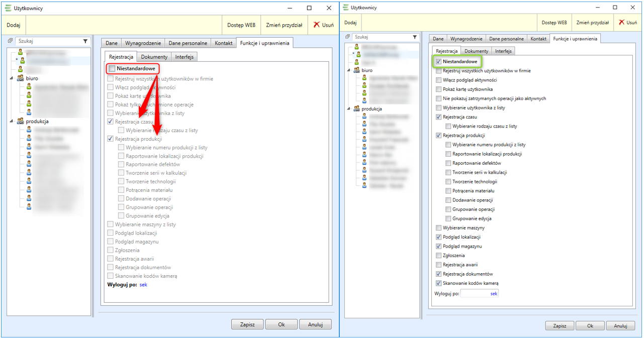Click Dostęp WEB in the right window toolbar
The height and width of the screenshot is (340, 644).
tap(554, 23)
